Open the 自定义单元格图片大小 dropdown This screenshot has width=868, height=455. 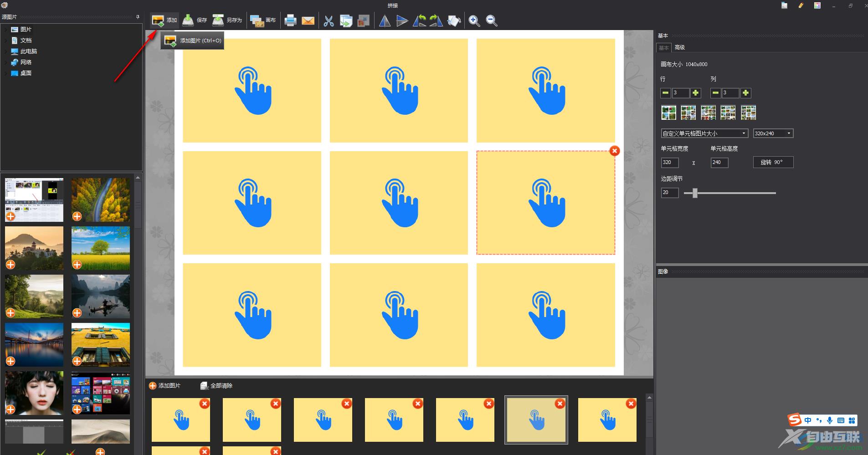(x=704, y=133)
